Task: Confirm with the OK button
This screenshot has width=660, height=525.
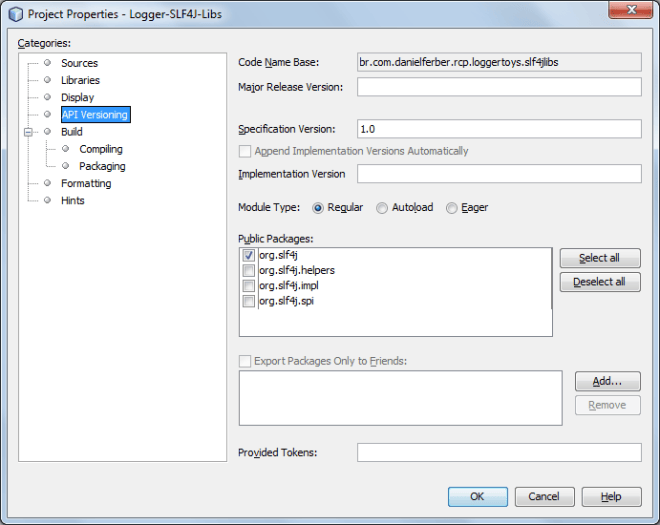Action: pyautogui.click(x=478, y=497)
